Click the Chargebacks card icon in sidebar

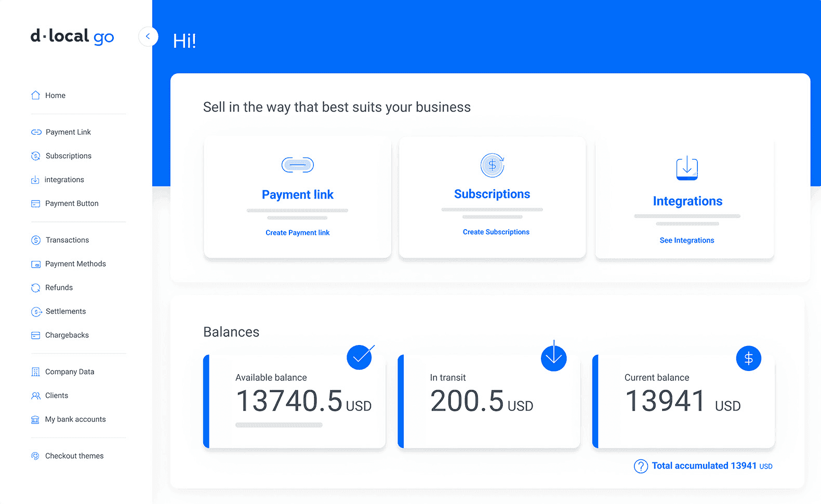(x=35, y=336)
